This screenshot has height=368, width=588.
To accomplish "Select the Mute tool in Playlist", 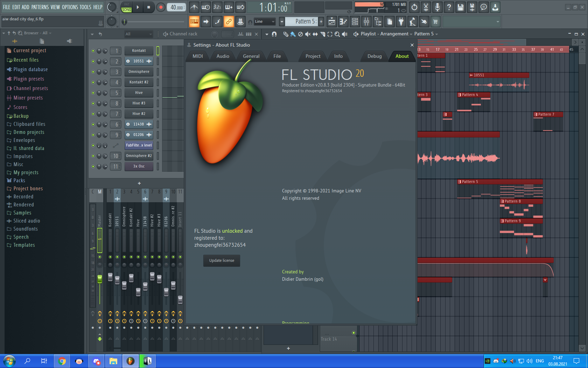I will 308,34.
